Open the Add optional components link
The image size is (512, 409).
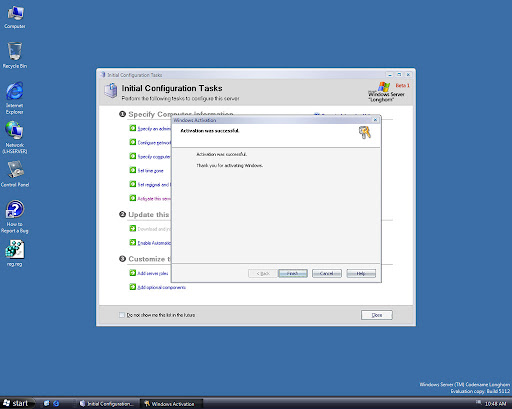(x=161, y=287)
